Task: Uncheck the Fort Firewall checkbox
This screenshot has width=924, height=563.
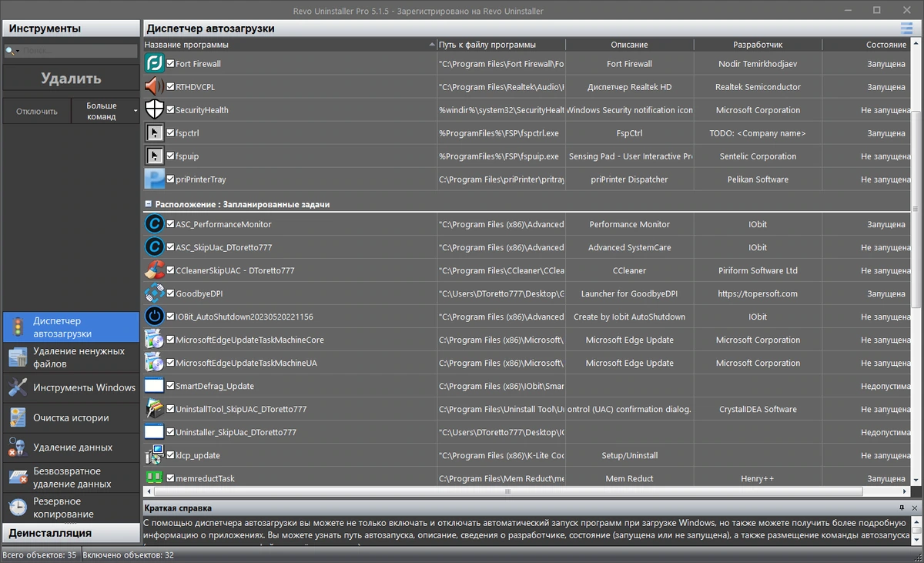Action: 170,64
